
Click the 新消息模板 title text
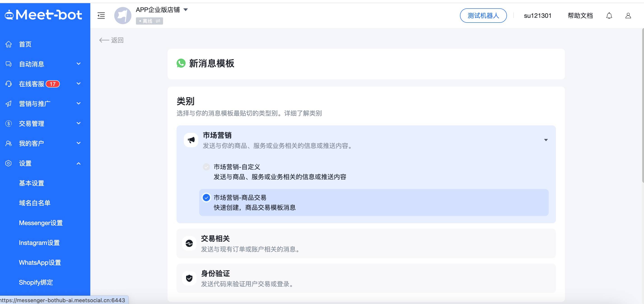[x=212, y=63]
